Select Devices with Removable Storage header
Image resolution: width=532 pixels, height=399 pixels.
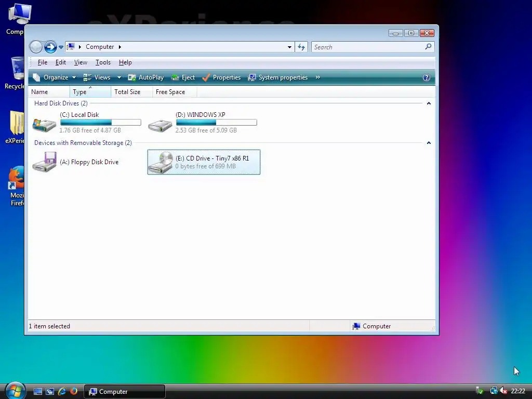coord(83,143)
